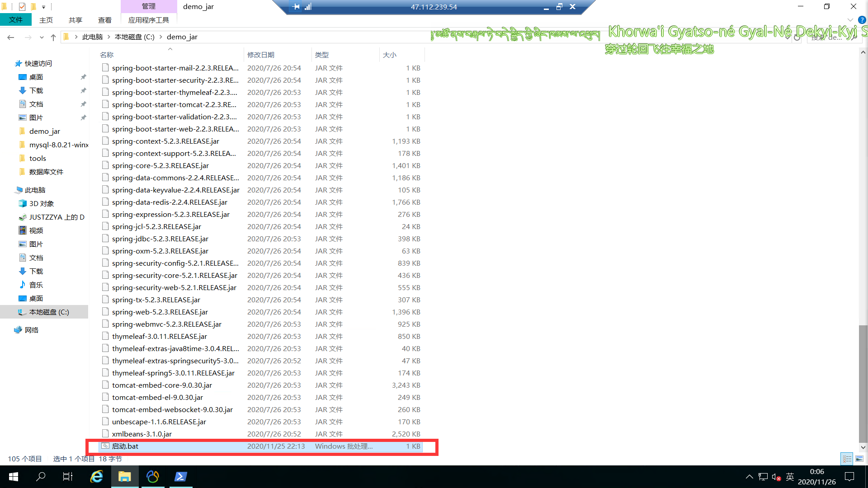Switch to details view layout icon

click(x=847, y=459)
